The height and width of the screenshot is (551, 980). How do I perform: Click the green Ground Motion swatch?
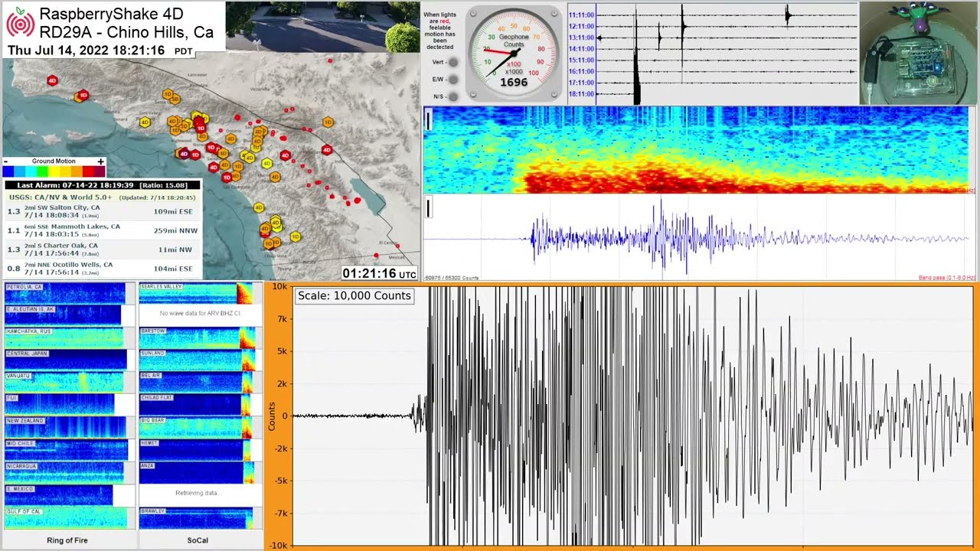tap(43, 171)
